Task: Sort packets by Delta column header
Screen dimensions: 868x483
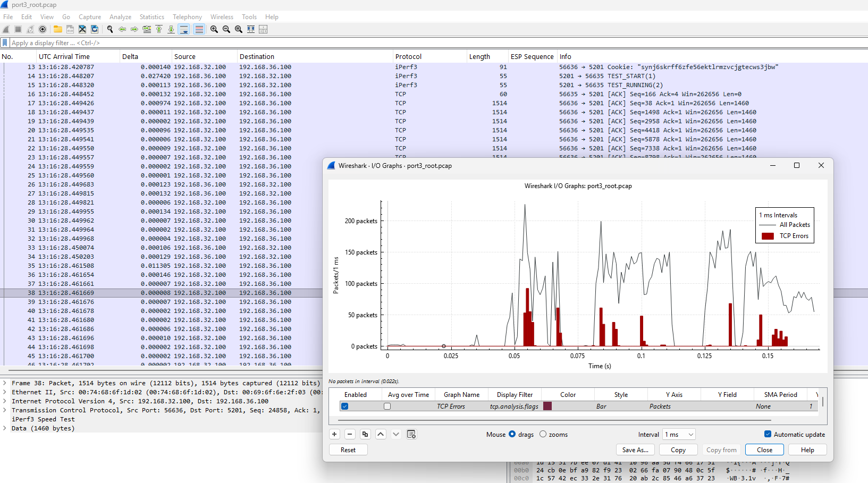Action: [x=146, y=56]
